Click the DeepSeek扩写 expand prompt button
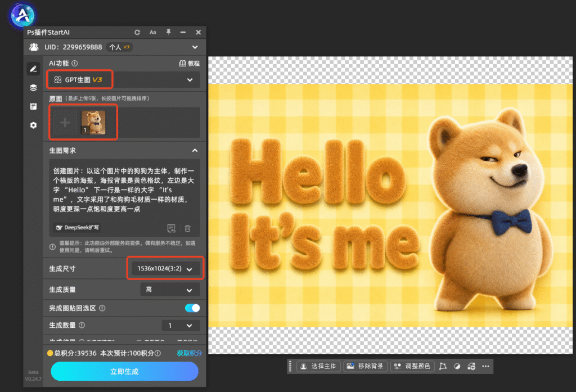The image size is (576, 392). pos(78,227)
